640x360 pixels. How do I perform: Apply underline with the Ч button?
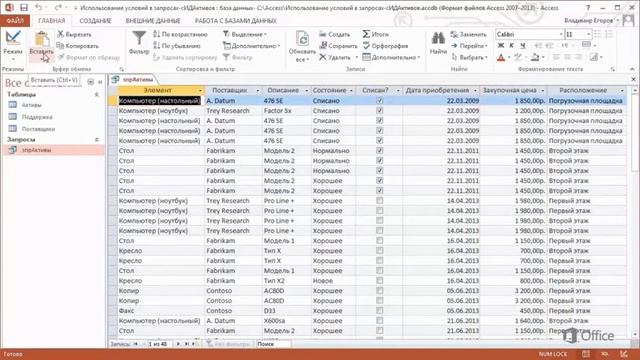[x=522, y=46]
